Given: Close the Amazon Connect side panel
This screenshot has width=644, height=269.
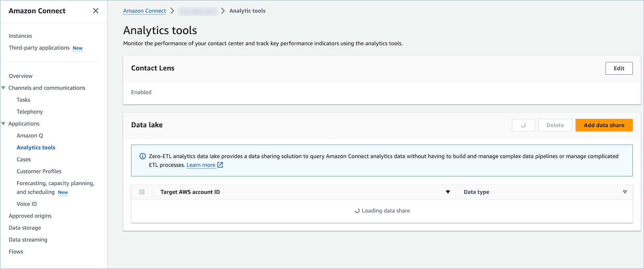Looking at the screenshot, I should [96, 11].
